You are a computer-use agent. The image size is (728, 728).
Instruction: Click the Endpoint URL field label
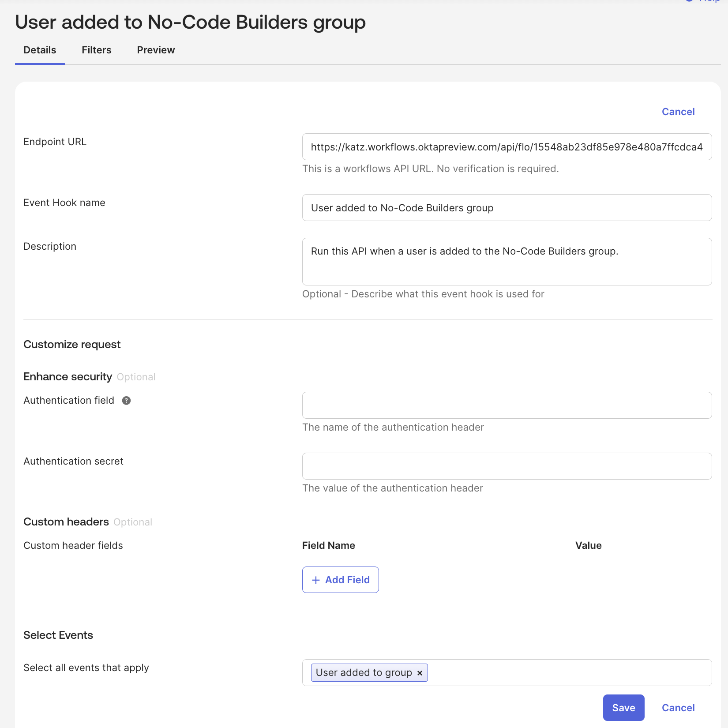click(55, 142)
